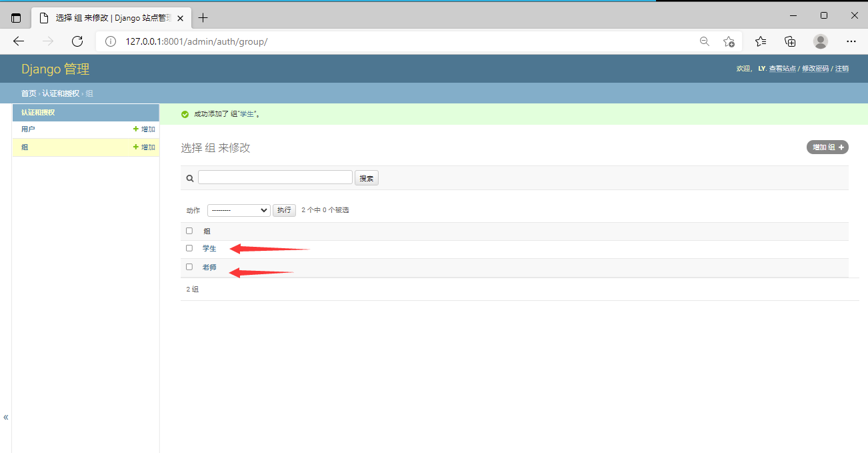Screen dimensions: 868x453
Task: Open a new browser tab
Action: (x=203, y=18)
